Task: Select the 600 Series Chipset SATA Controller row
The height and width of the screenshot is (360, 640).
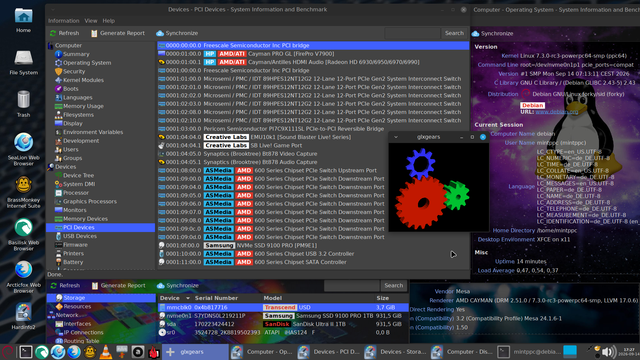Action: pos(313,262)
